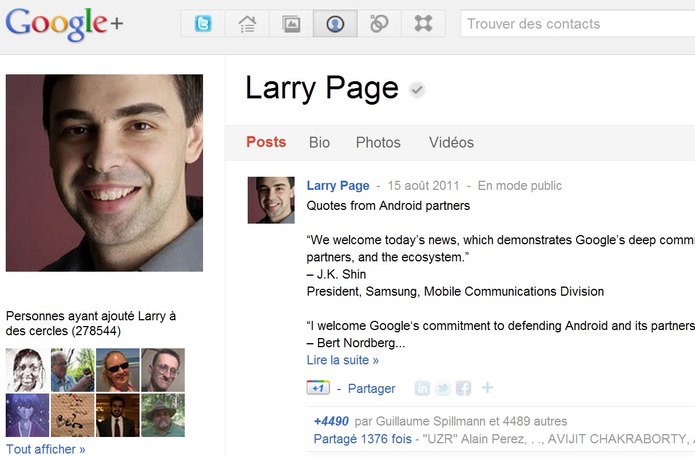695x457 pixels.
Task: Switch to the Vidéos tab
Action: pos(451,142)
